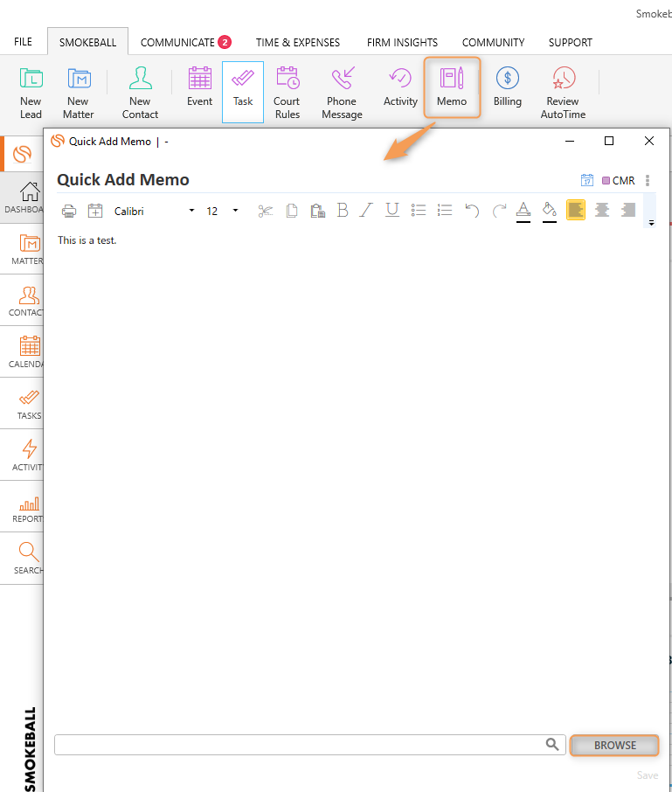
Task: Add a New Contact
Action: click(140, 93)
